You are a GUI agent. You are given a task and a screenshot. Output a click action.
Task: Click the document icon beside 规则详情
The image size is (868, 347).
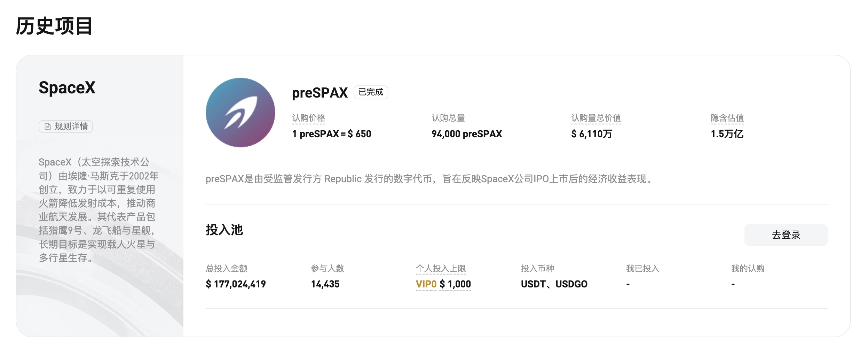47,127
